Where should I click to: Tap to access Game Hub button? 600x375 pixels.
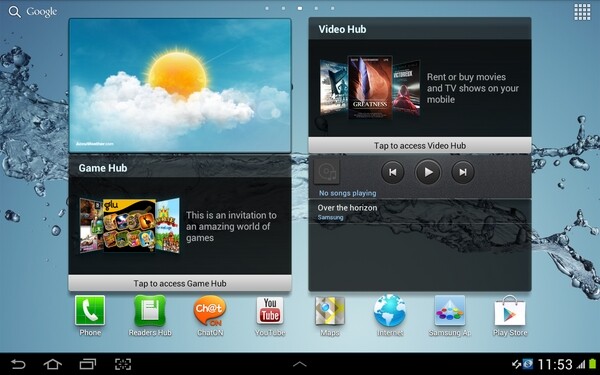pyautogui.click(x=180, y=283)
